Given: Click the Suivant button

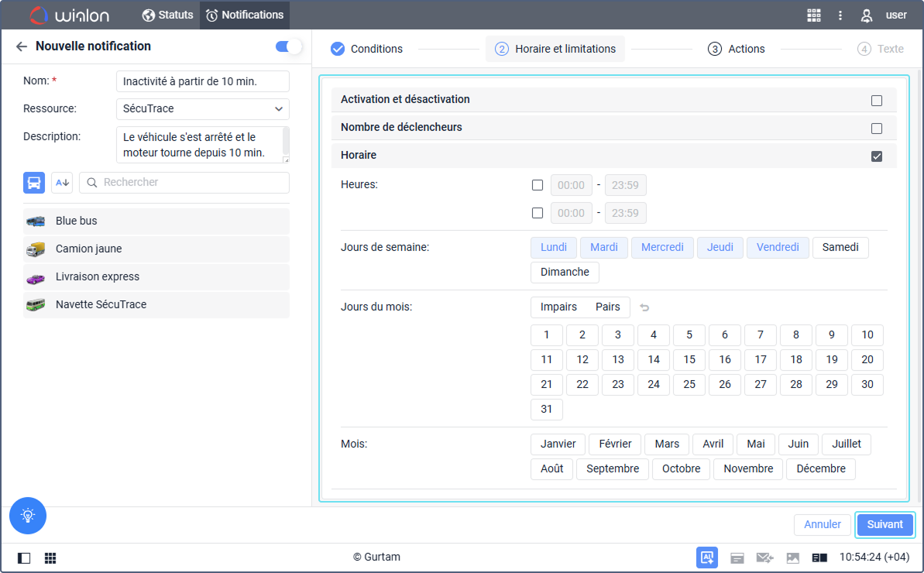Looking at the screenshot, I should (x=884, y=524).
